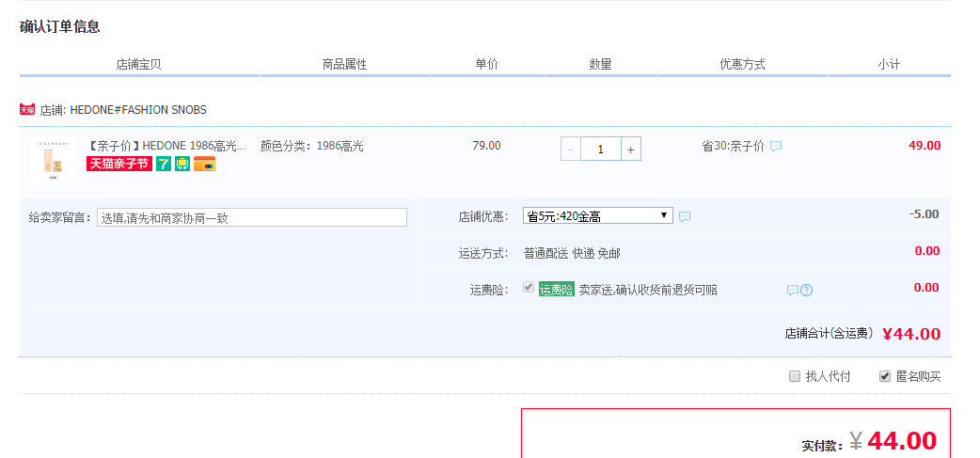
Task: Click the 数量 column header
Action: click(601, 64)
